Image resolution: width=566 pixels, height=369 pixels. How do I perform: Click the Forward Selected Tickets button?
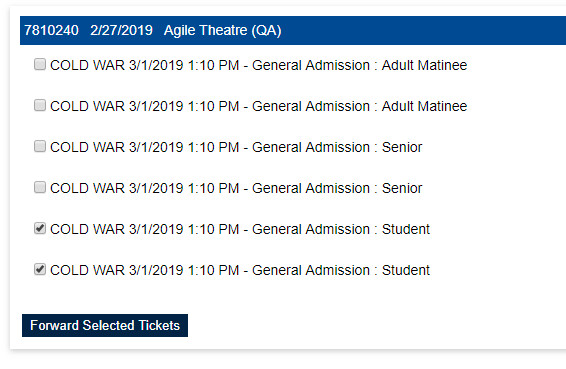(x=105, y=325)
